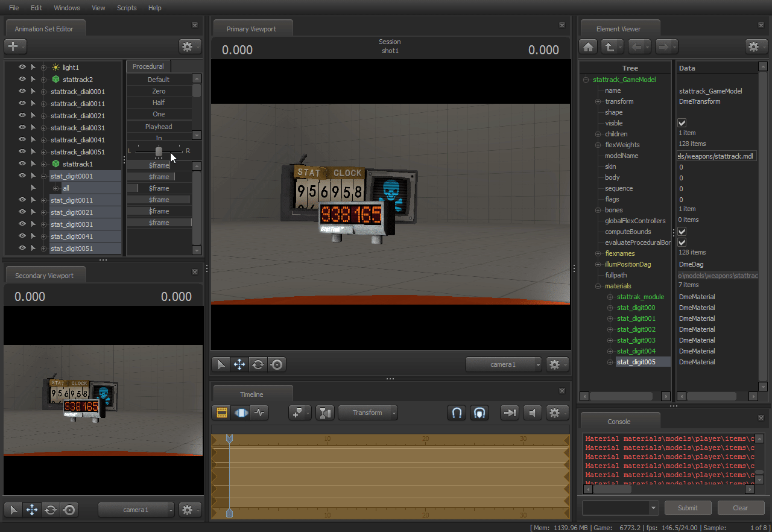The image size is (772, 532).
Task: Go up one level in Element Viewer
Action: tap(612, 46)
